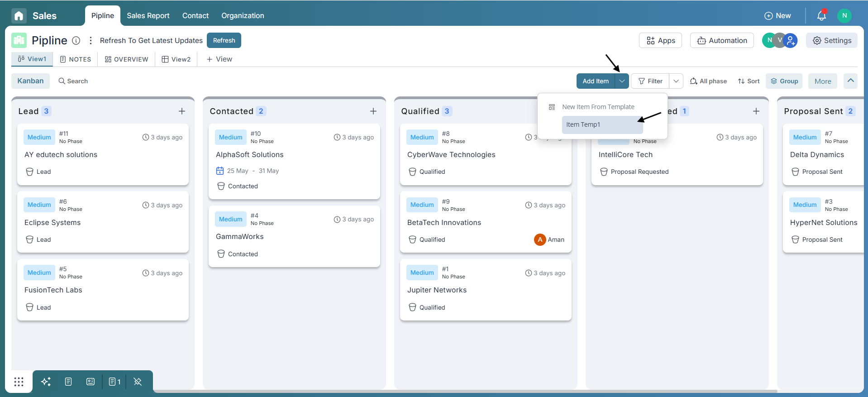
Task: Click the unpin icon in bottom bar
Action: (x=138, y=382)
